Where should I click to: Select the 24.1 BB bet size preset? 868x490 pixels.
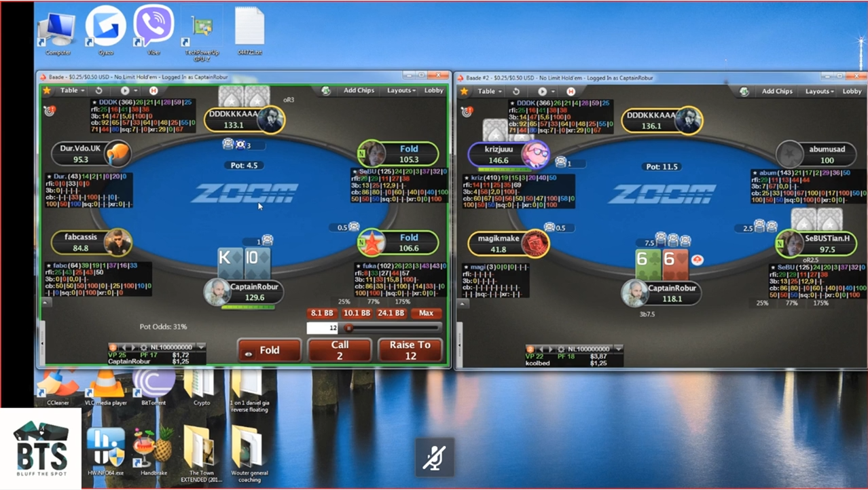click(x=391, y=314)
